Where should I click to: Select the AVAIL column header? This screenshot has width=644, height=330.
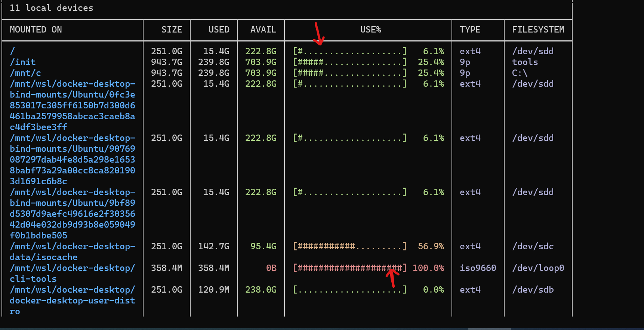pyautogui.click(x=264, y=30)
